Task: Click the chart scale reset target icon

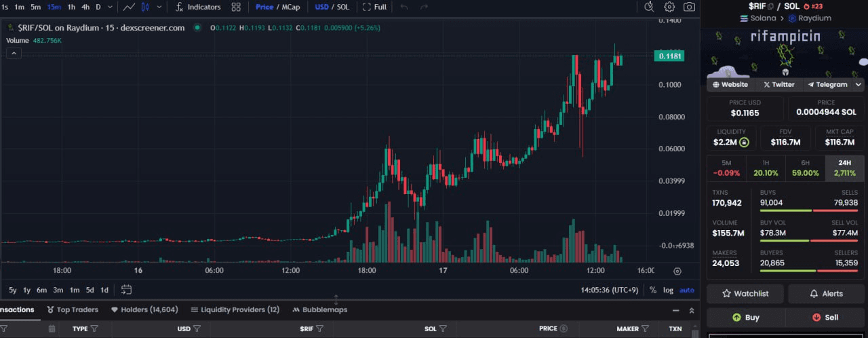Action: (x=677, y=271)
